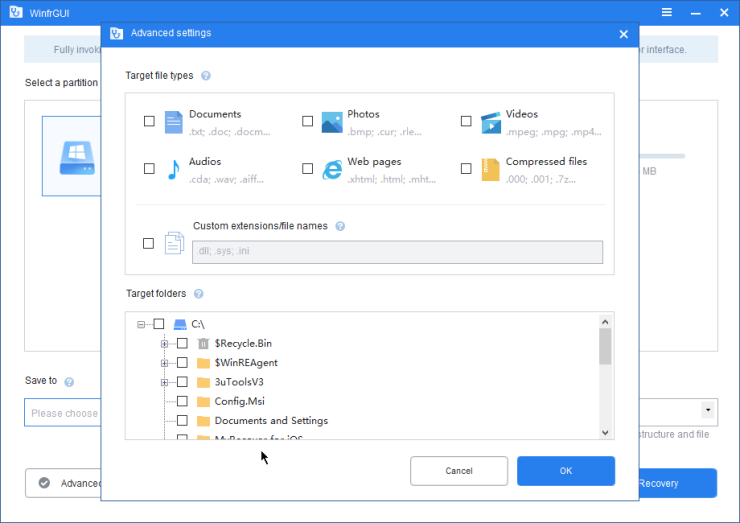This screenshot has width=740, height=523.
Task: Enable the Photos file type checkbox
Action: [x=307, y=121]
